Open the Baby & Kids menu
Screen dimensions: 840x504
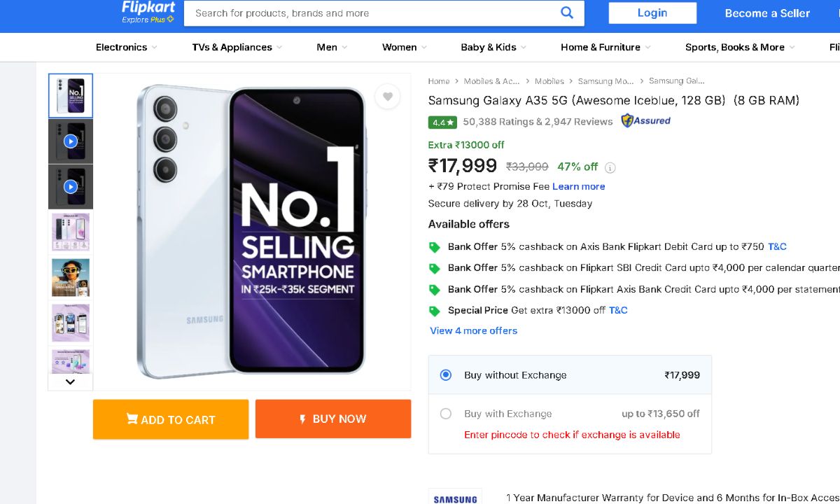[x=493, y=48]
